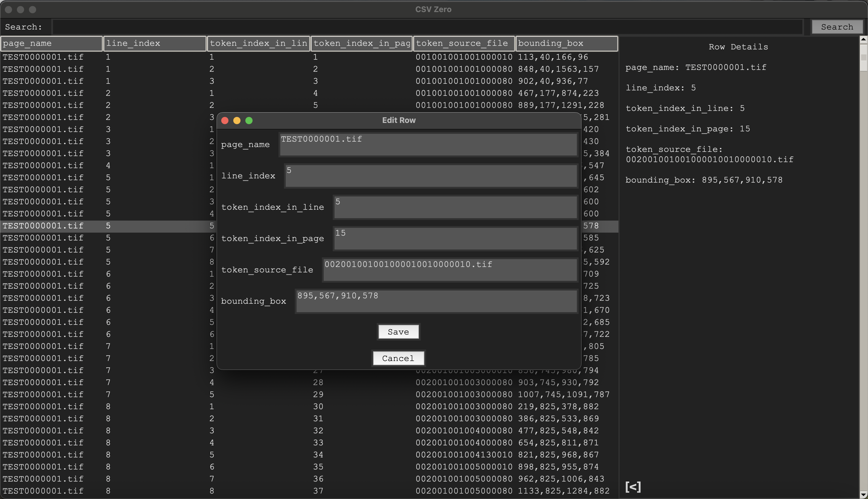Image resolution: width=868 pixels, height=499 pixels.
Task: Edit the token_index_in_page field in dialog
Action: pos(455,238)
